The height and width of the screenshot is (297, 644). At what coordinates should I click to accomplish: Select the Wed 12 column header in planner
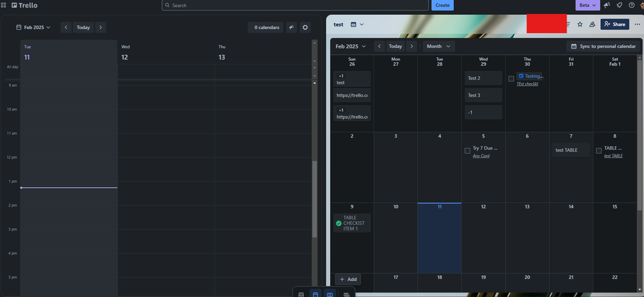pos(166,52)
